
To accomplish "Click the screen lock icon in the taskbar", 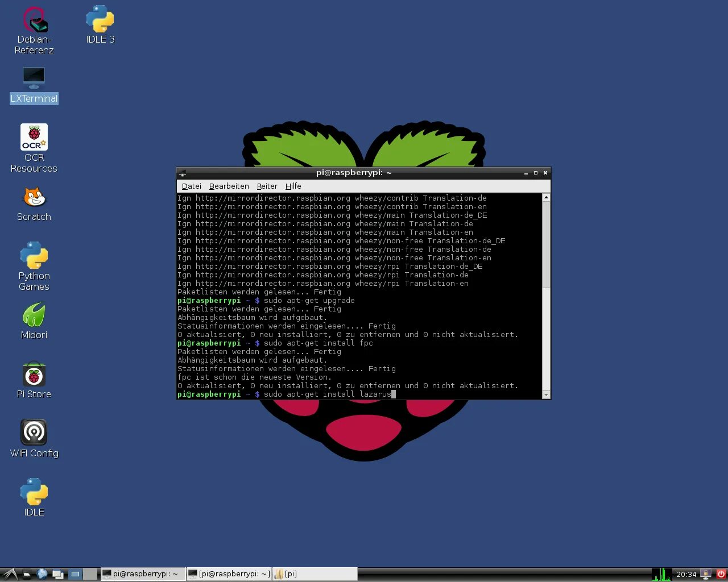I will click(x=706, y=574).
